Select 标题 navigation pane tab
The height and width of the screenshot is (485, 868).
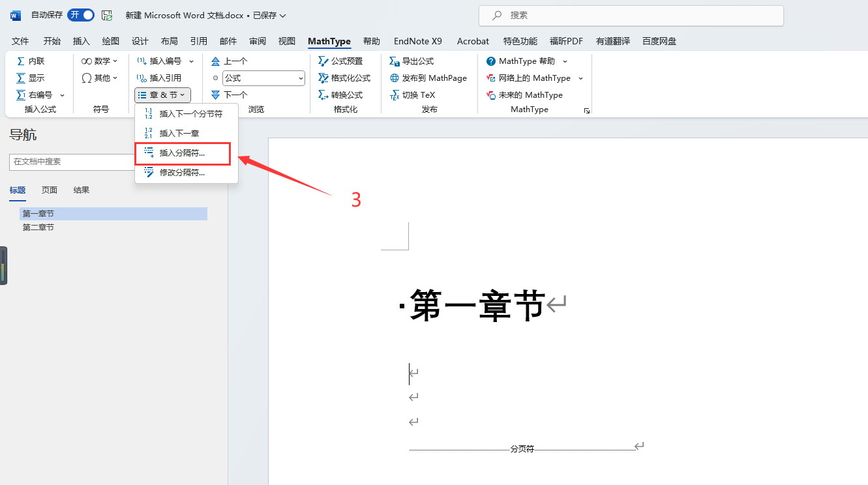(18, 190)
